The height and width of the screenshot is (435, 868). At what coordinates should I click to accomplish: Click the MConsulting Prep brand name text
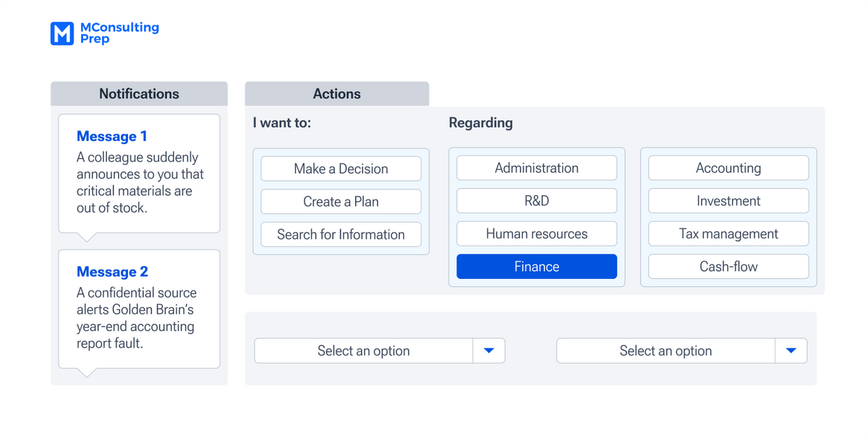point(119,33)
